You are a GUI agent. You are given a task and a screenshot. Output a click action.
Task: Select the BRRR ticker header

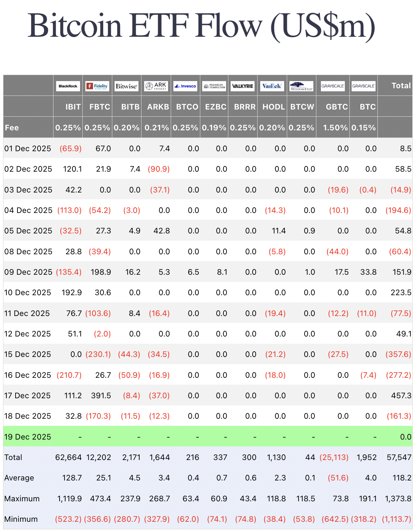click(245, 107)
